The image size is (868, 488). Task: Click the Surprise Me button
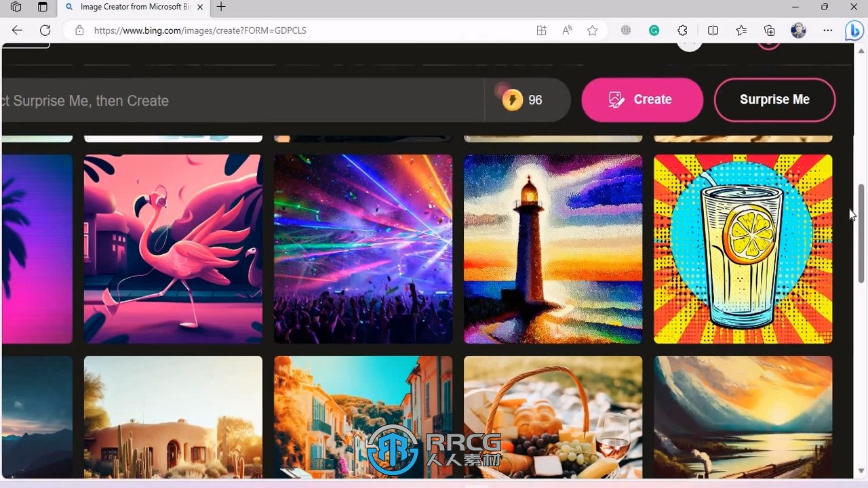pyautogui.click(x=774, y=100)
